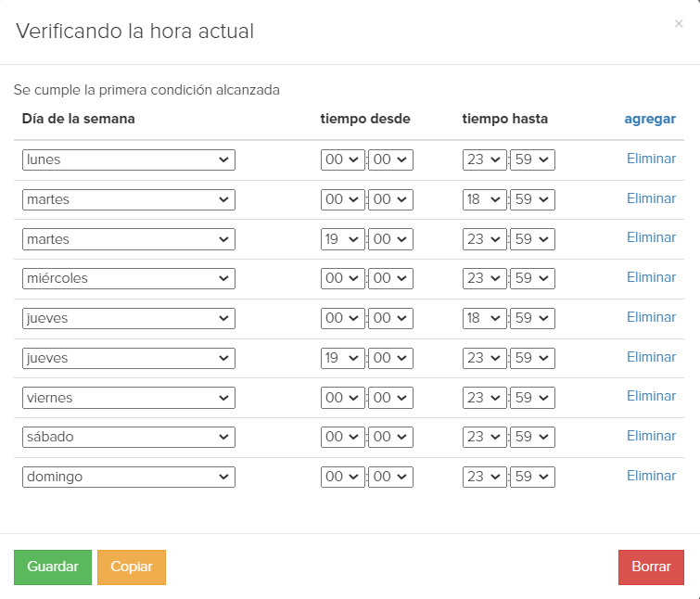Open end hour 23 dropdown for viernes
Image resolution: width=700 pixels, height=599 pixels.
484,398
